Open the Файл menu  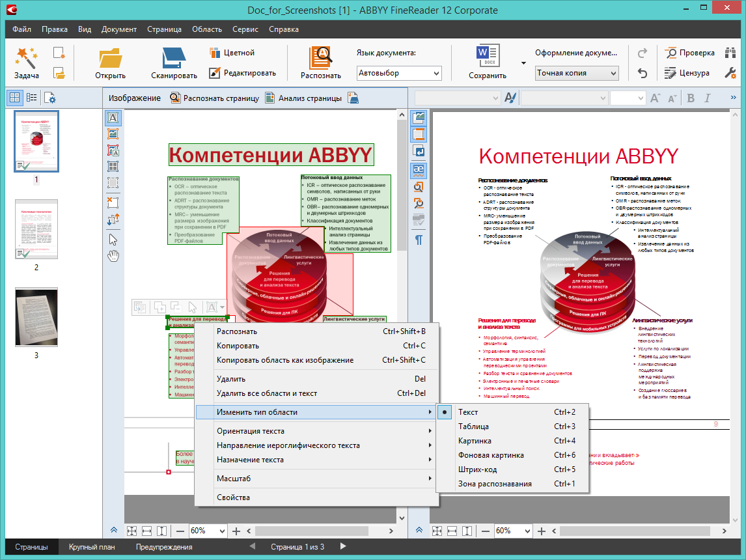pyautogui.click(x=22, y=29)
